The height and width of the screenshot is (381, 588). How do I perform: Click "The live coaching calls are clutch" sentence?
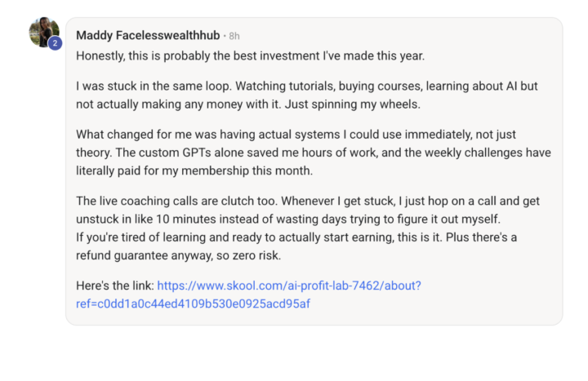171,200
